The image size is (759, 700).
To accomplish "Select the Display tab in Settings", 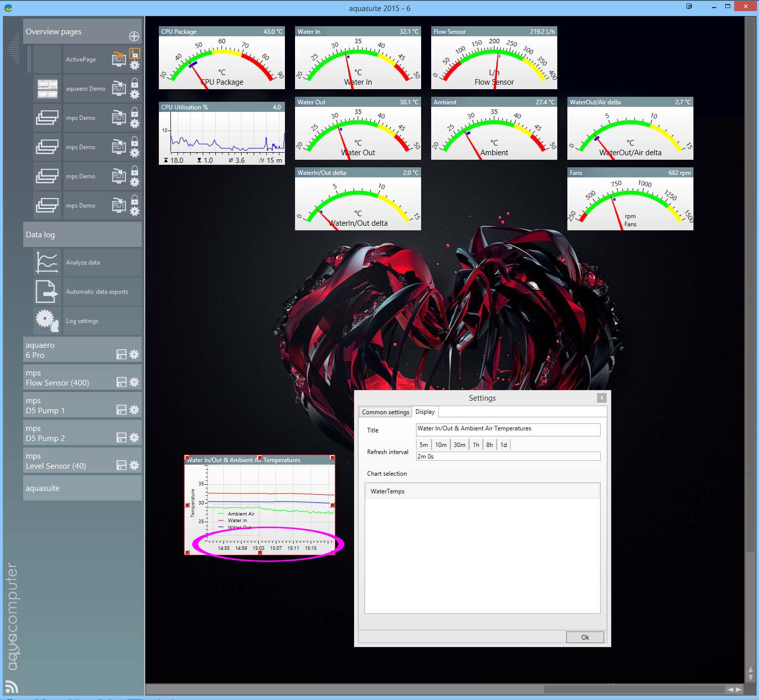I will [x=425, y=412].
